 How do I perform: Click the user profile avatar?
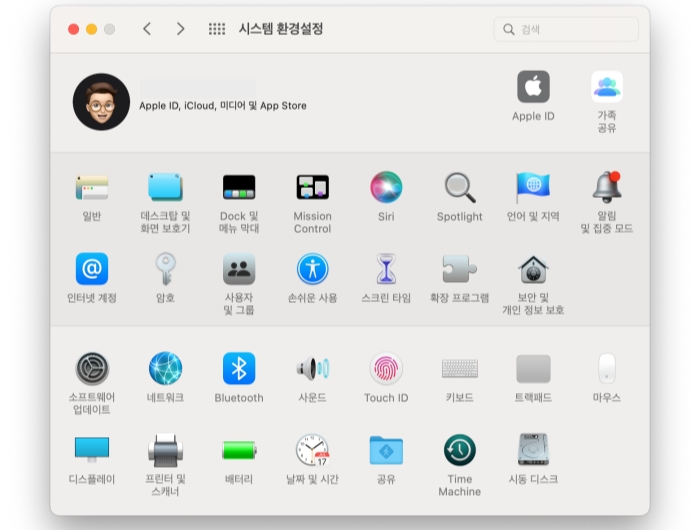pyautogui.click(x=101, y=102)
